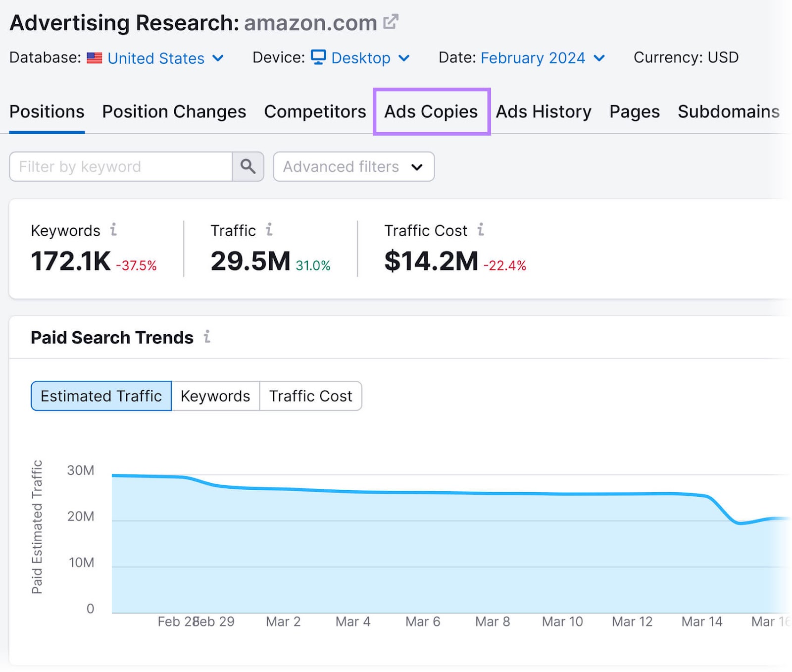Image resolution: width=792 pixels, height=672 pixels.
Task: Switch to the Ads Copies tab
Action: 431,111
